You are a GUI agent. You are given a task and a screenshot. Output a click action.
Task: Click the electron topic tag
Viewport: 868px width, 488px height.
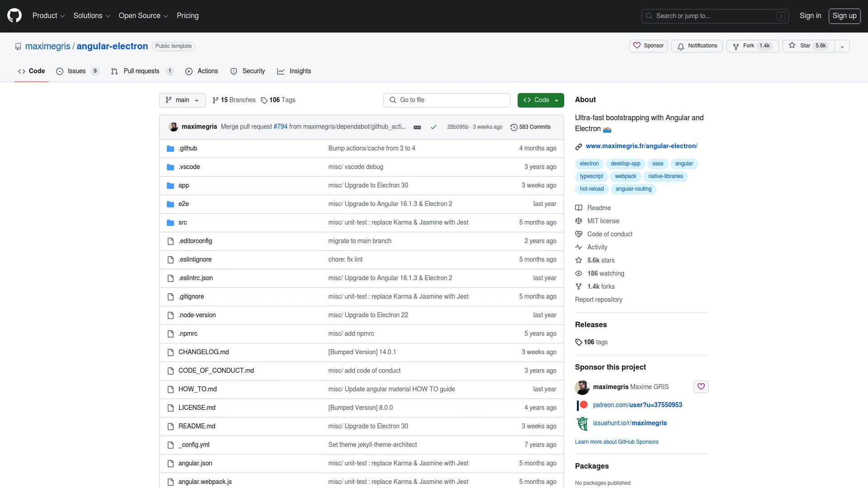pyautogui.click(x=589, y=164)
